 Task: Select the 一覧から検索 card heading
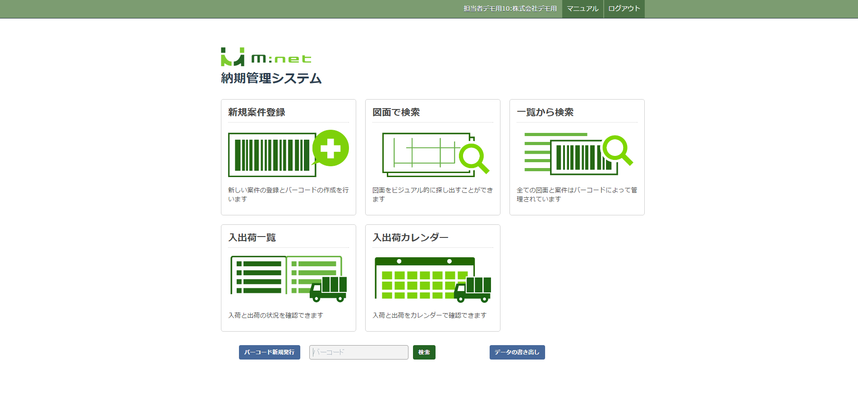coord(545,113)
